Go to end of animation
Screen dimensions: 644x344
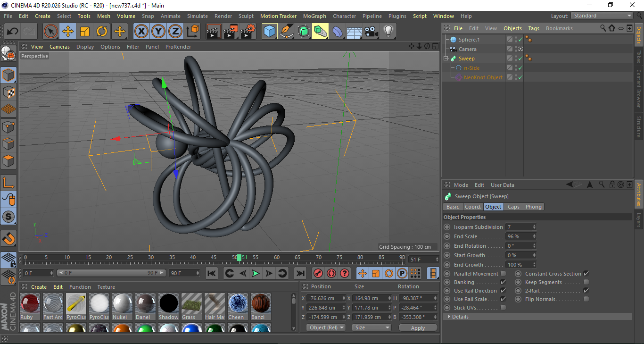pos(300,273)
